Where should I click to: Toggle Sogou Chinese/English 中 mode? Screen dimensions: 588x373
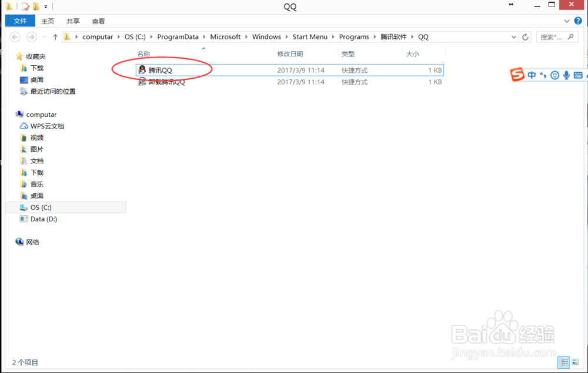pos(532,75)
